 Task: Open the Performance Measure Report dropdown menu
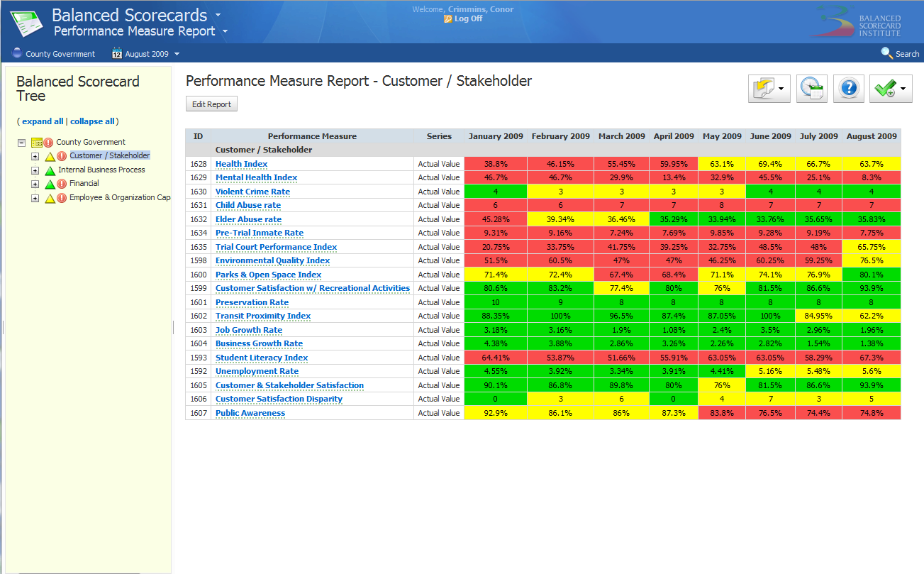pos(225,31)
